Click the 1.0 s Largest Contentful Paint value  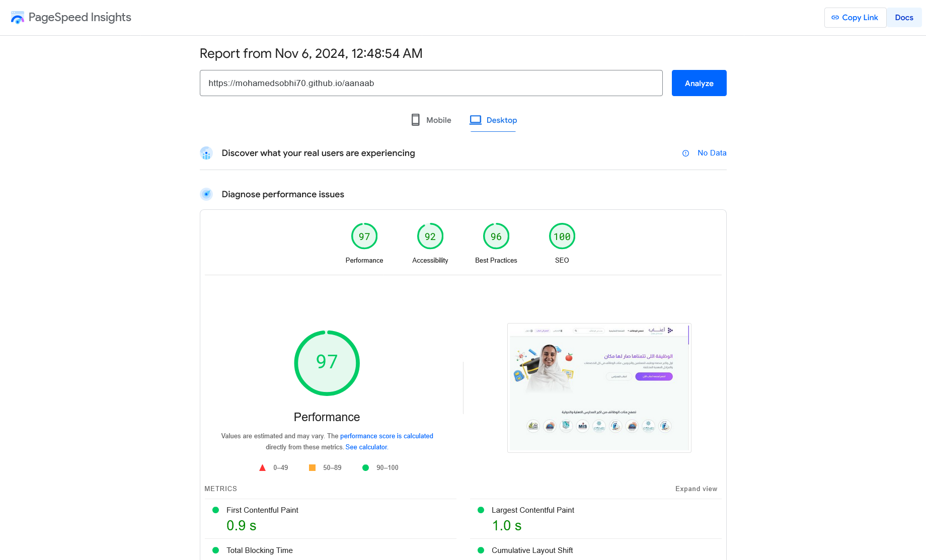click(507, 526)
